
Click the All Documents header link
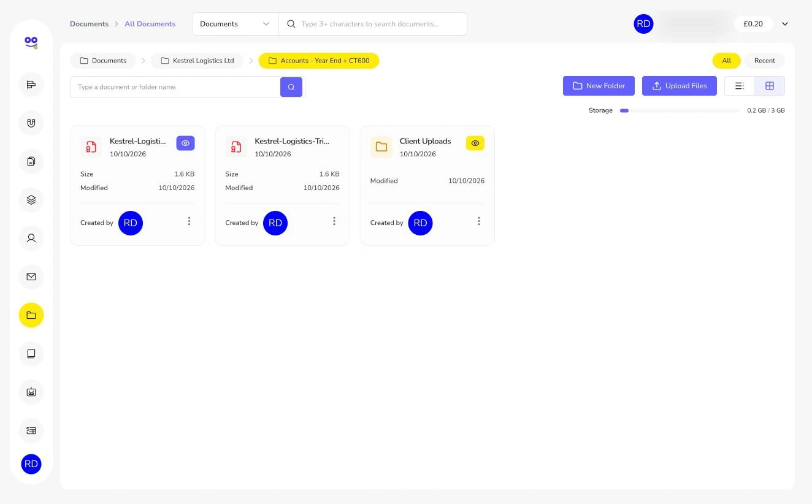click(x=150, y=24)
